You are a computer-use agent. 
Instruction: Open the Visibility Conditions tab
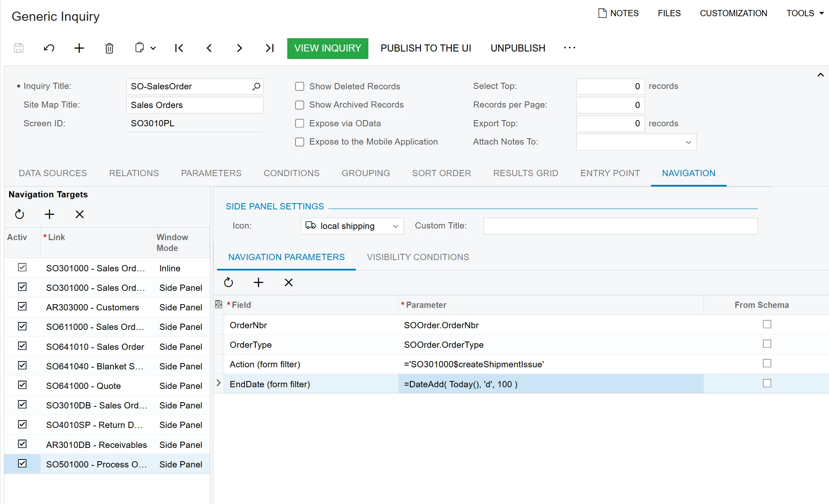(417, 257)
